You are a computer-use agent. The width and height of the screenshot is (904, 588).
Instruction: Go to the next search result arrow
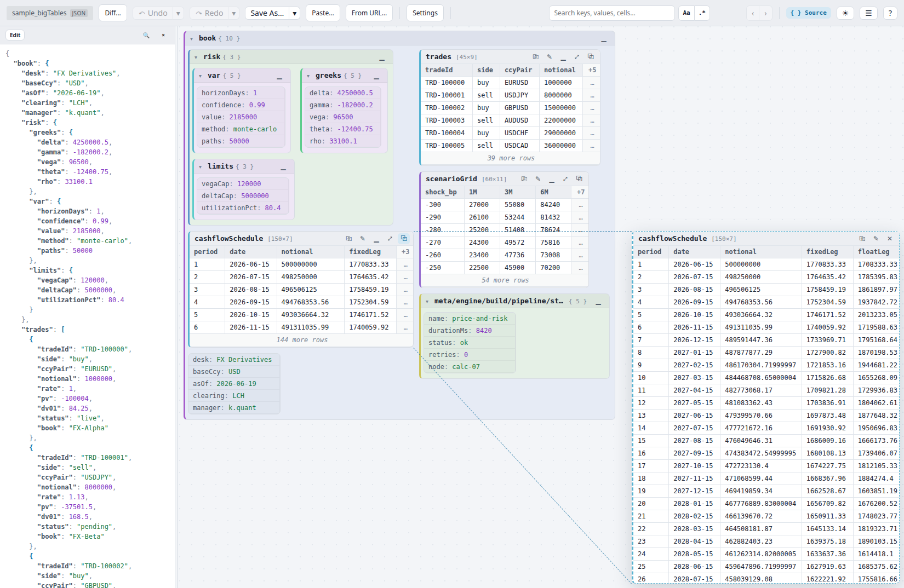[x=765, y=13]
